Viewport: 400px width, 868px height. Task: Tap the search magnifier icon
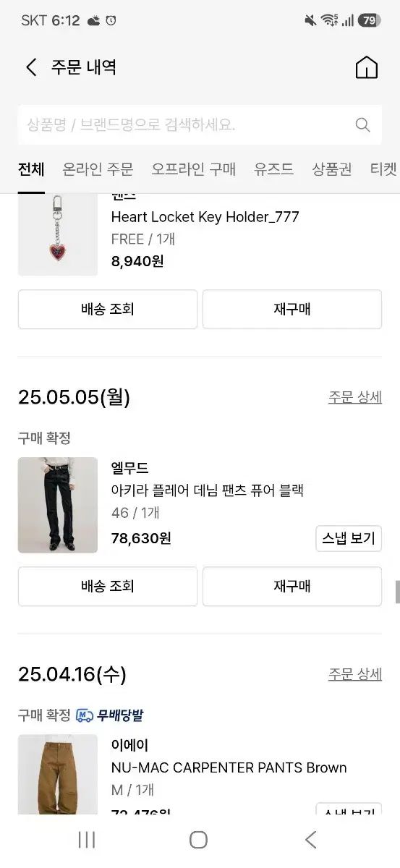(363, 125)
